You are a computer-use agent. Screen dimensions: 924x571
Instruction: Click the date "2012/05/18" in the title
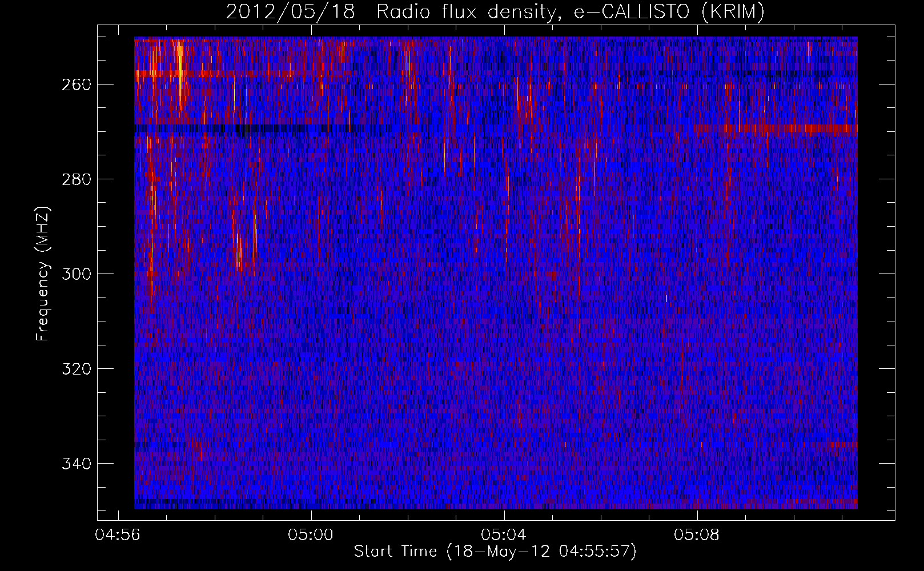(291, 12)
